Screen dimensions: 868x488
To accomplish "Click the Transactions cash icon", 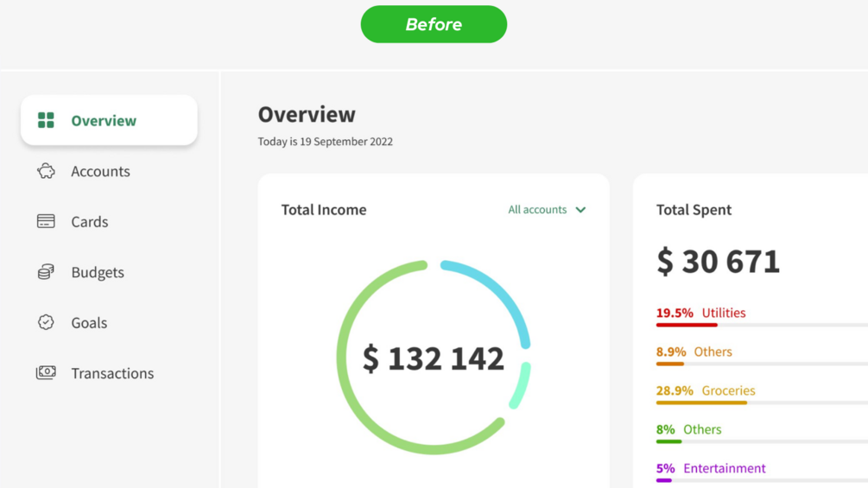I will tap(46, 372).
